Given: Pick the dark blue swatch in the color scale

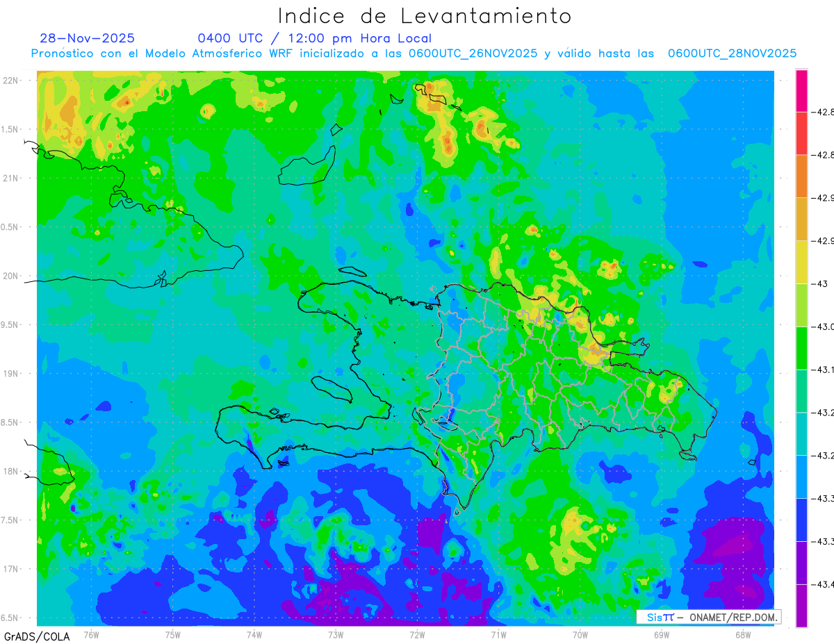Looking at the screenshot, I should click(801, 520).
